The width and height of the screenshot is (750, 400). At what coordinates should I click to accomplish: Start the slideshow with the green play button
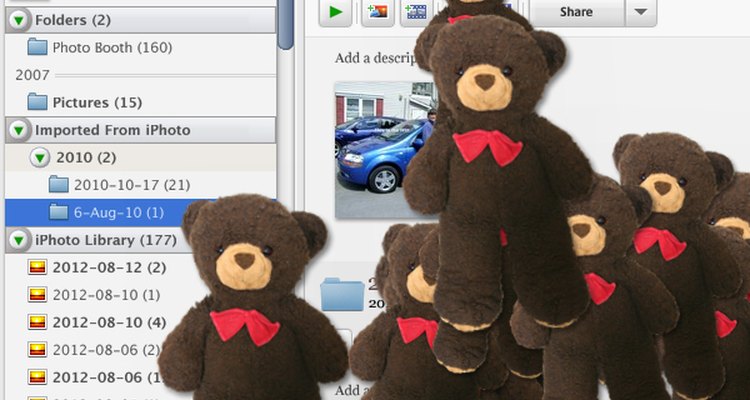coord(335,12)
